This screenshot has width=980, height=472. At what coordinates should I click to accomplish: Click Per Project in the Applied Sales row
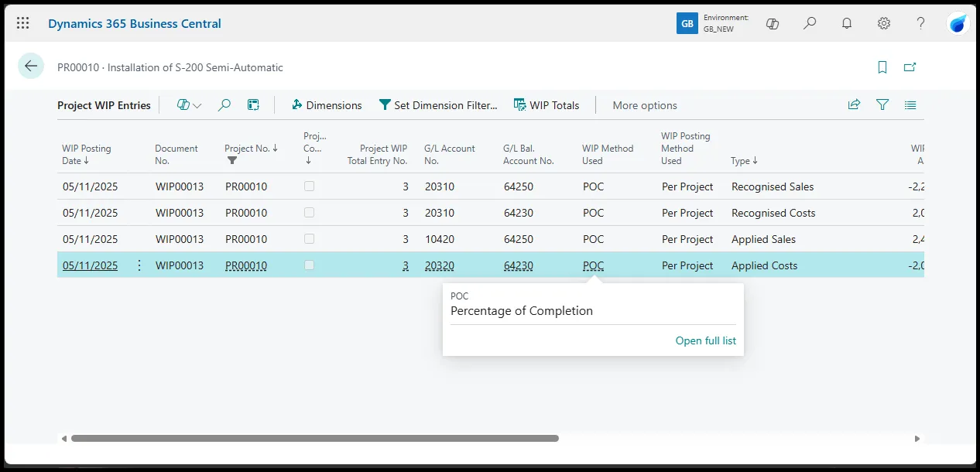pyautogui.click(x=687, y=239)
